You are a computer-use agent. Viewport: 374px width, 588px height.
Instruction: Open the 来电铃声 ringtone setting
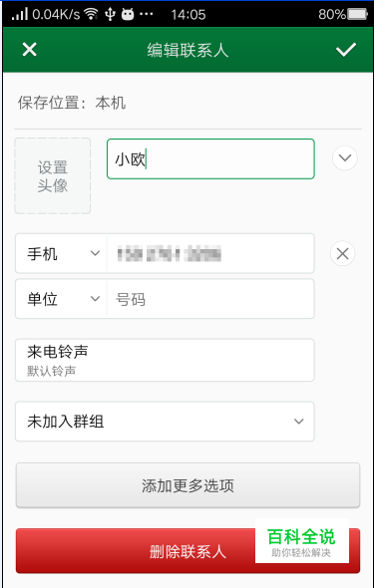(165, 360)
